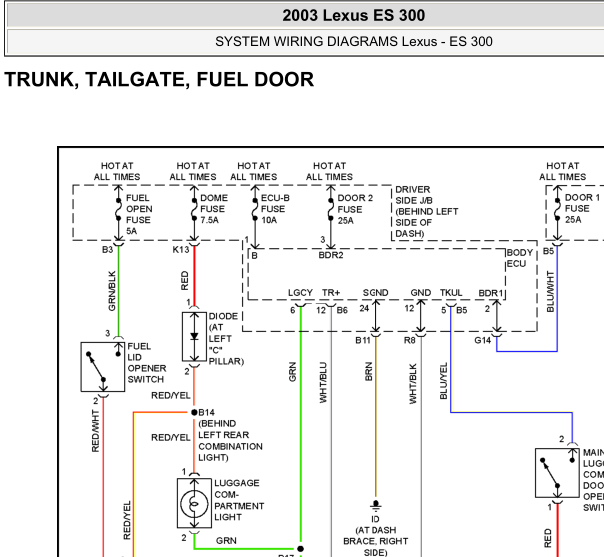Click the gray wire below R8
This screenshot has width=604, height=557.
pos(421,447)
